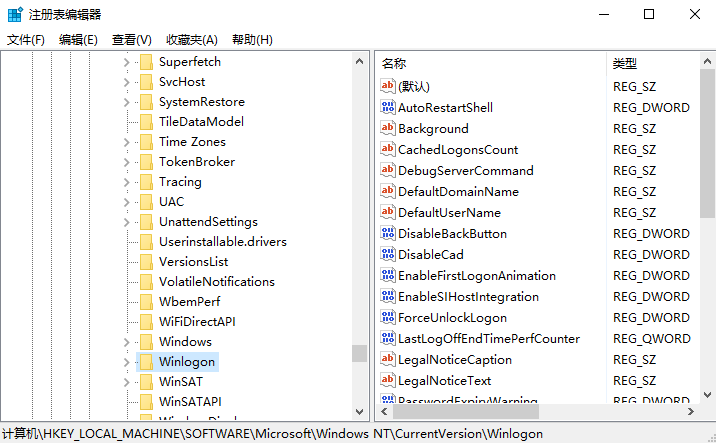Select the WinSATAPI key
Screen dimensions: 716x443
click(190, 402)
